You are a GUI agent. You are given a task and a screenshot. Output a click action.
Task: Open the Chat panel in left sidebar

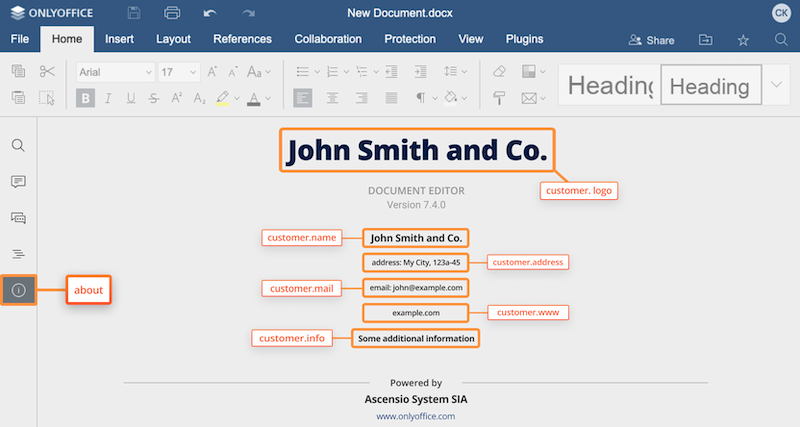tap(18, 217)
